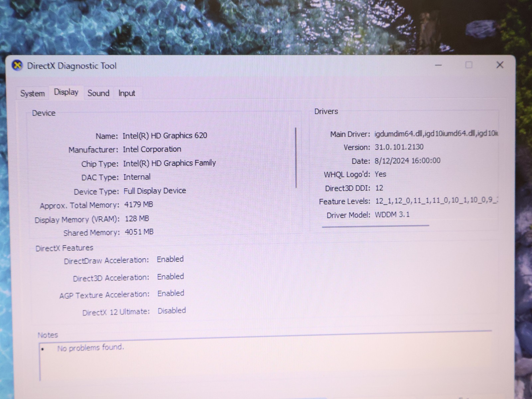Maximize the DirectX Diagnostic Tool window

[x=469, y=65]
